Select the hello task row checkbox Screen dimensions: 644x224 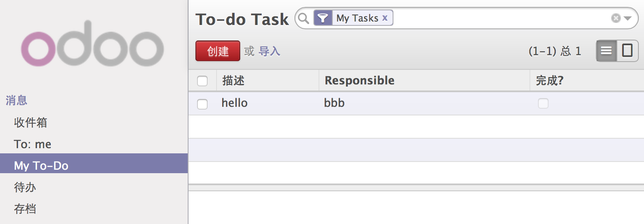pyautogui.click(x=202, y=104)
